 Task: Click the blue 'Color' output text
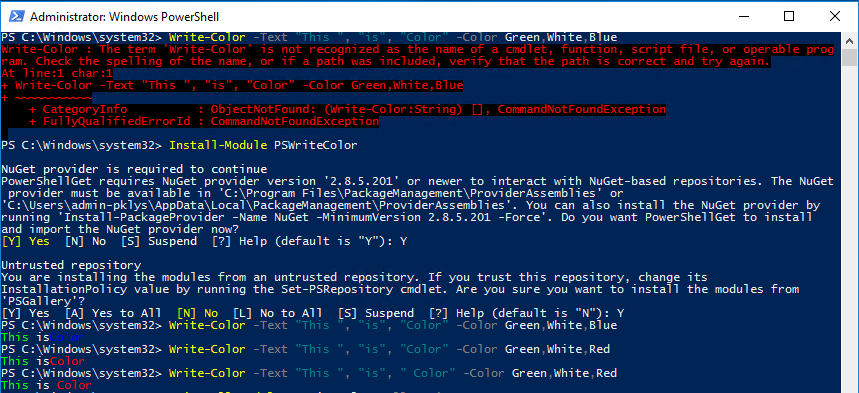point(66,337)
